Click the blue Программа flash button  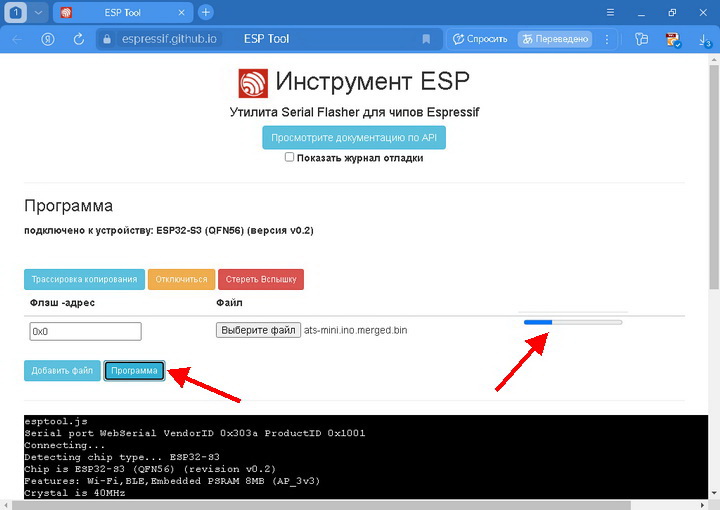134,370
